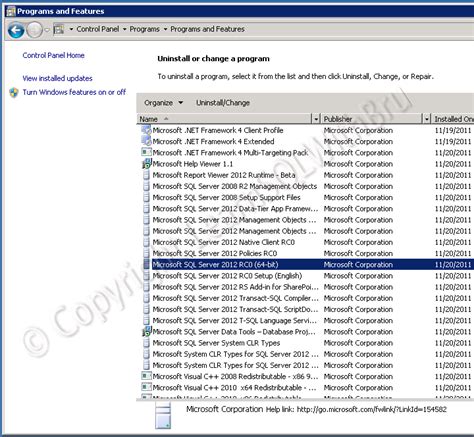Click icon of .NET Framework 4 Client Profile
The height and width of the screenshot is (437, 474).
146,130
